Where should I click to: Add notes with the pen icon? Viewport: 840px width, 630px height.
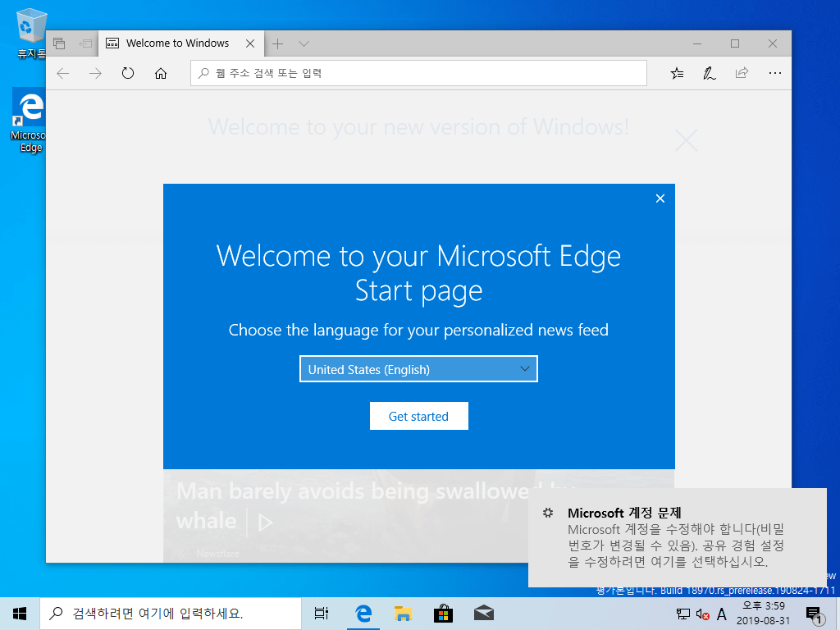click(710, 73)
